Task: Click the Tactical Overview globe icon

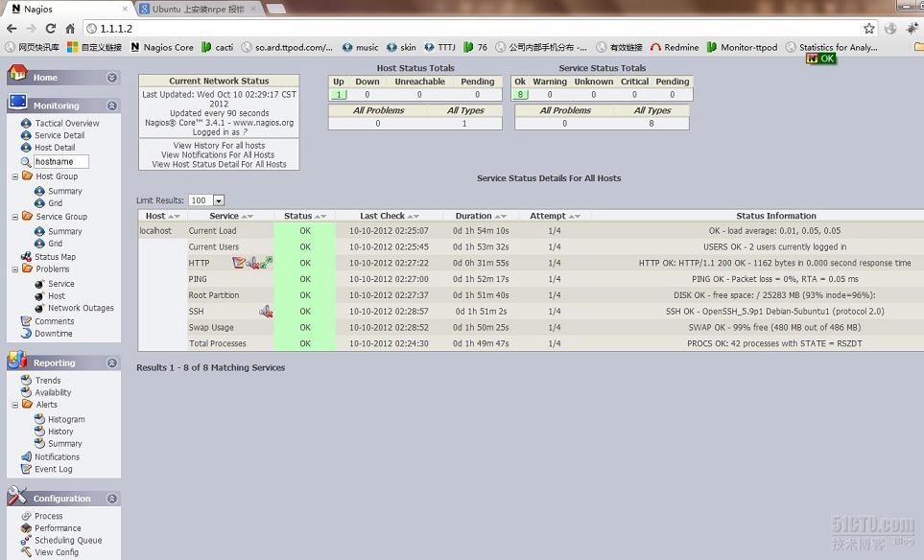Action: [x=26, y=123]
